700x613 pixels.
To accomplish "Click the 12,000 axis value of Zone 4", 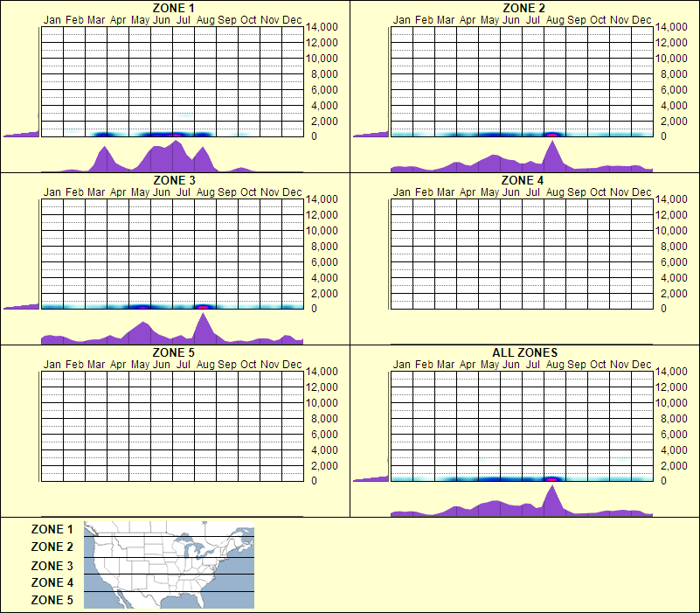I will point(671,215).
